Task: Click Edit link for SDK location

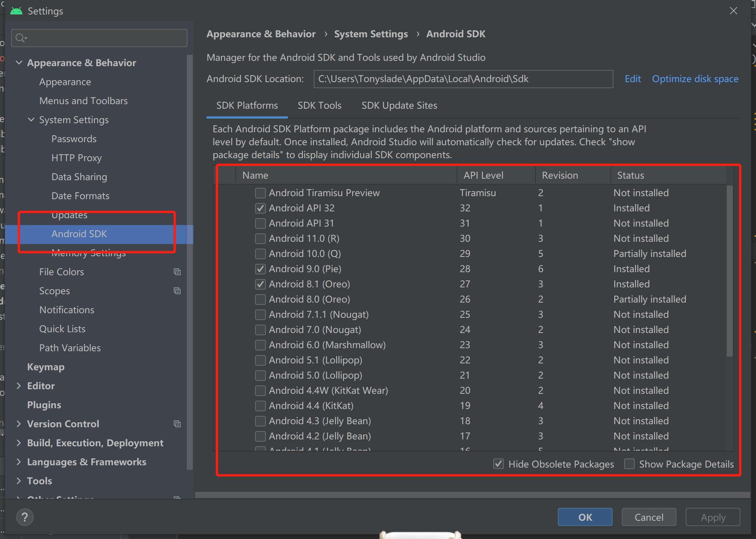Action: (633, 79)
